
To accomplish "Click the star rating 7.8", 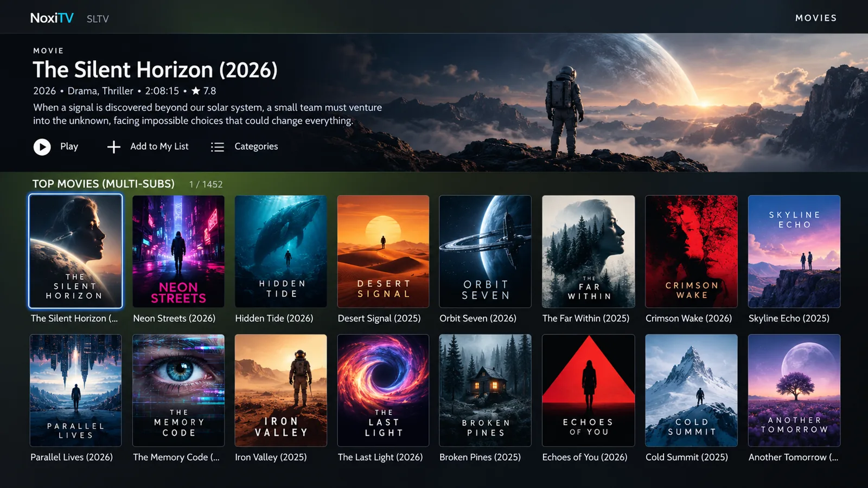I will (203, 91).
